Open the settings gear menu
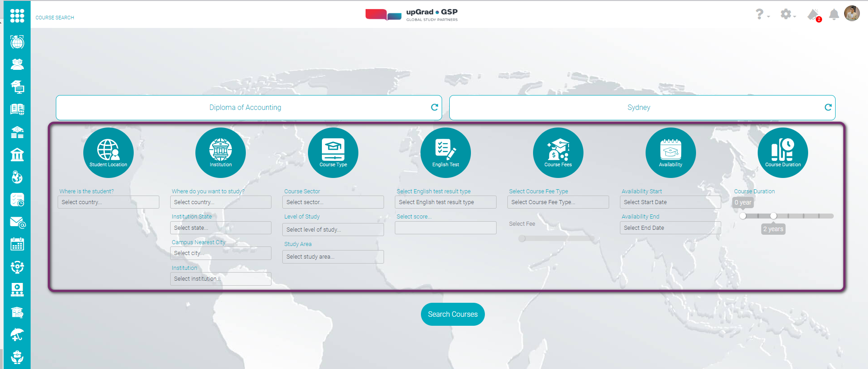The height and width of the screenshot is (369, 868). (786, 14)
